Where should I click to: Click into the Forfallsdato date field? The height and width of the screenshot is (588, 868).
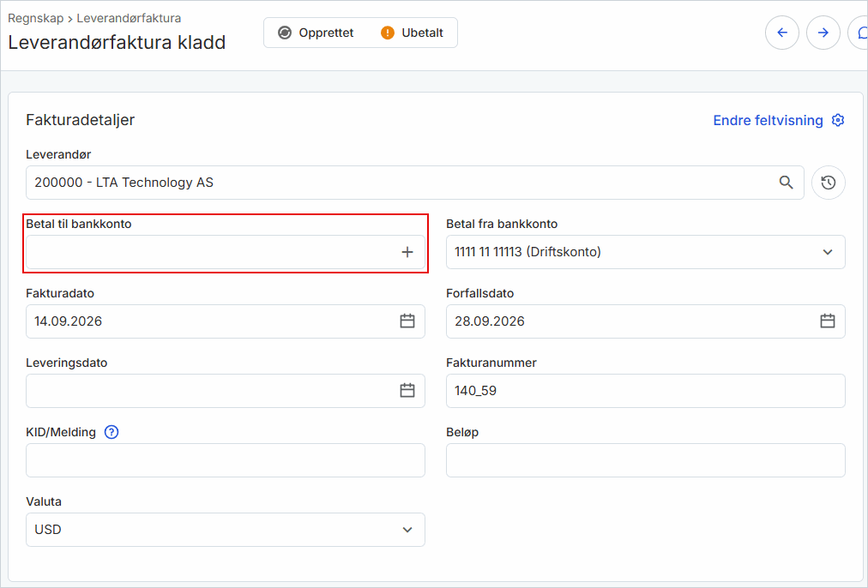click(646, 321)
